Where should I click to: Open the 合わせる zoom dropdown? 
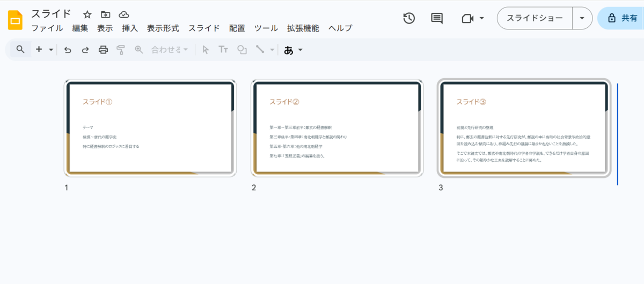pyautogui.click(x=169, y=50)
